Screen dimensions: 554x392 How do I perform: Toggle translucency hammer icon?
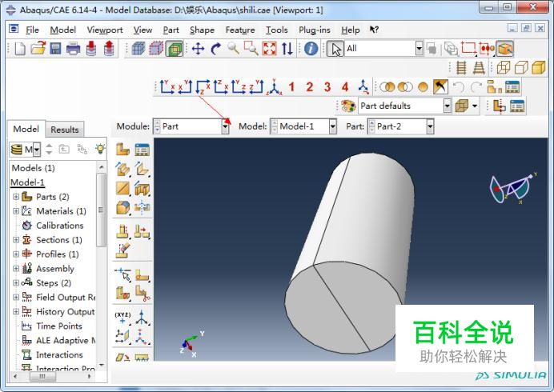click(440, 87)
